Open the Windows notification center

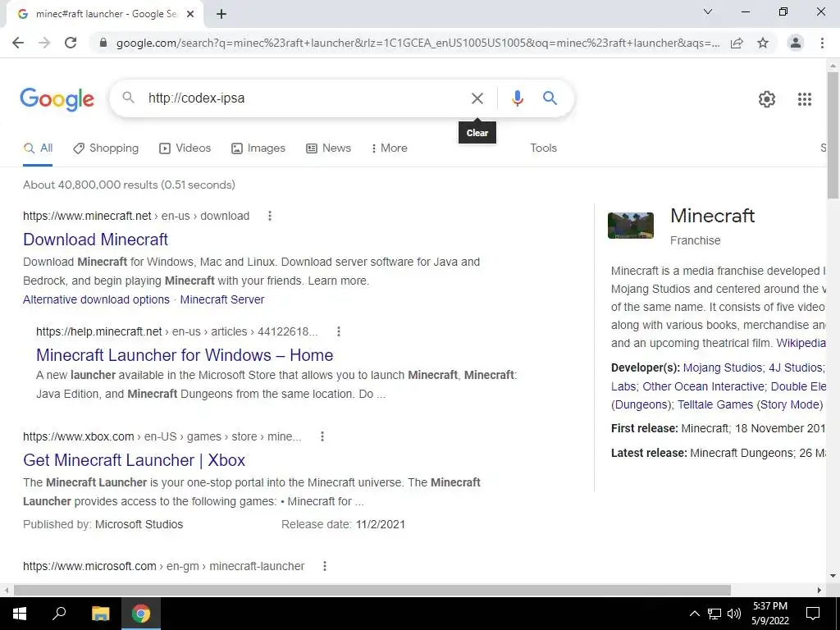(813, 614)
